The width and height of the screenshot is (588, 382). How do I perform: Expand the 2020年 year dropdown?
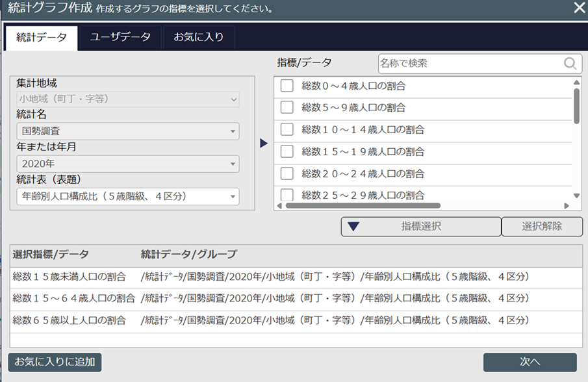coord(127,164)
